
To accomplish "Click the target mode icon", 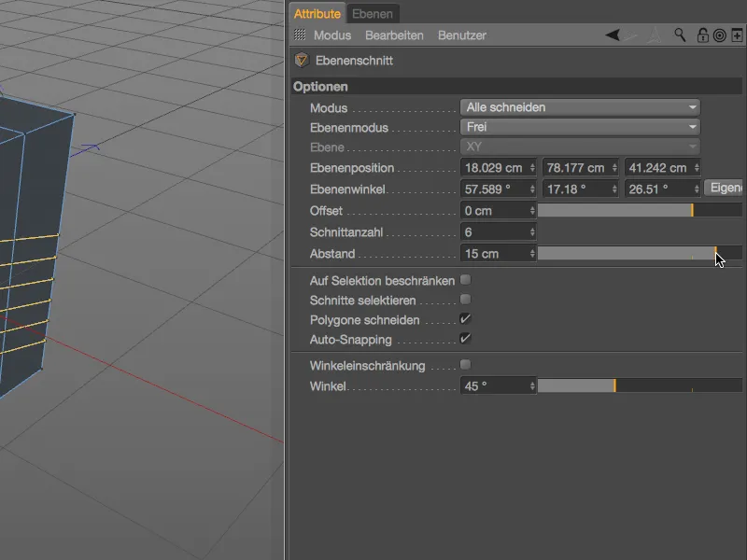I will 719,35.
